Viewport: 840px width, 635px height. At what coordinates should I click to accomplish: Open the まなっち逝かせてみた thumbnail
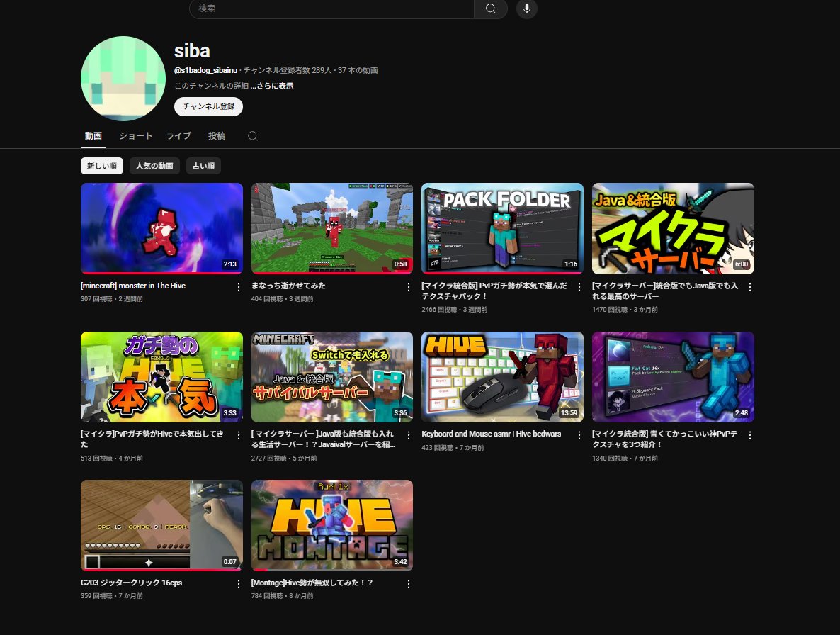pyautogui.click(x=332, y=228)
